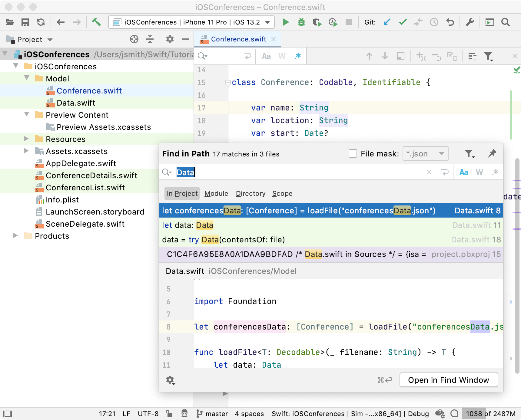The image size is (521, 420).
Task: Close the editor search bar
Action: (x=515, y=56)
